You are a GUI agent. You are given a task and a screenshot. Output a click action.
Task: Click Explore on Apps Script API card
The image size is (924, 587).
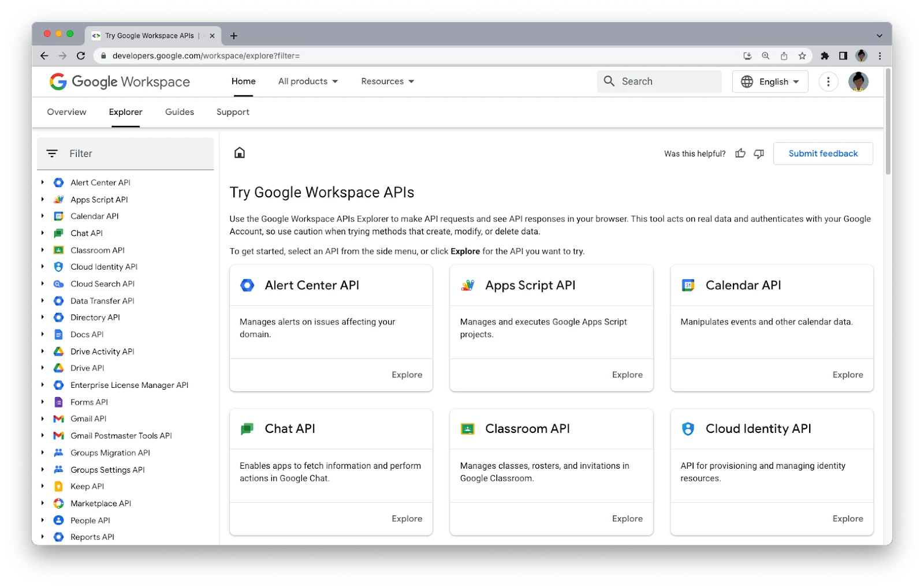click(627, 375)
